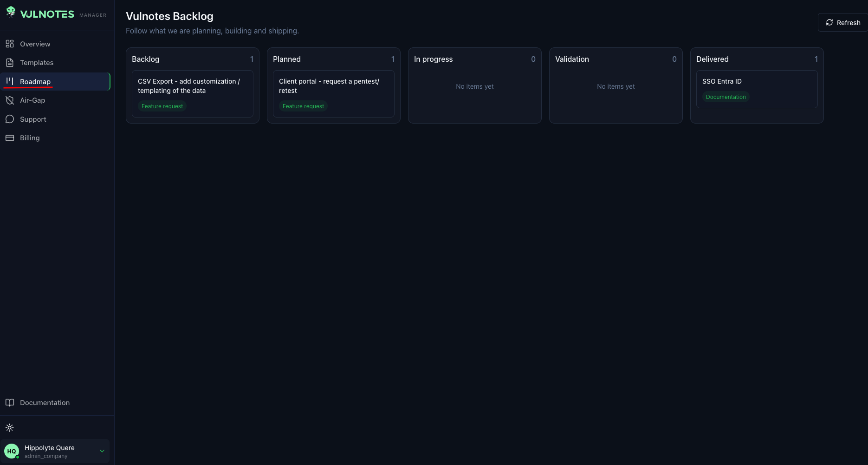
Task: Open the Billing page
Action: point(55,138)
